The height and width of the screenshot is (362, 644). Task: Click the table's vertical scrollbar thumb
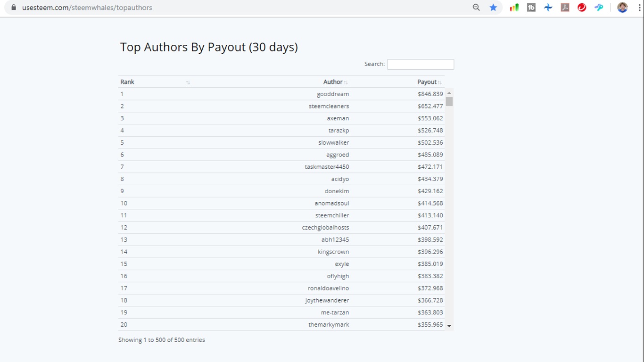(449, 101)
